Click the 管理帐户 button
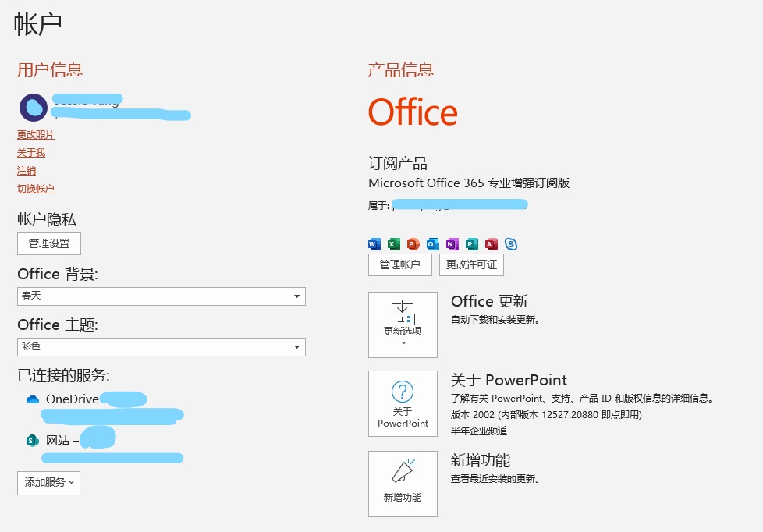This screenshot has width=763, height=532. coord(400,264)
